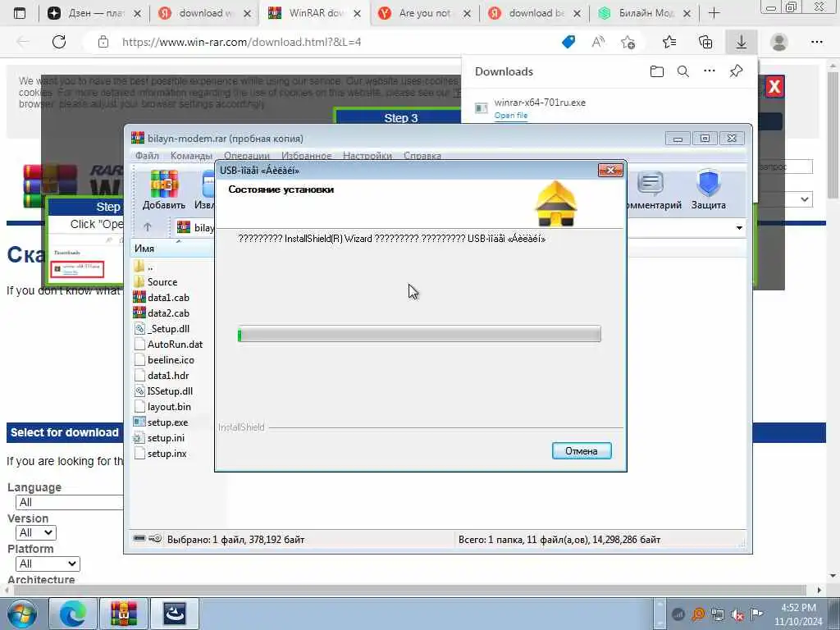The height and width of the screenshot is (630, 840).
Task: Open the Collections icon in browser
Action: click(x=705, y=42)
